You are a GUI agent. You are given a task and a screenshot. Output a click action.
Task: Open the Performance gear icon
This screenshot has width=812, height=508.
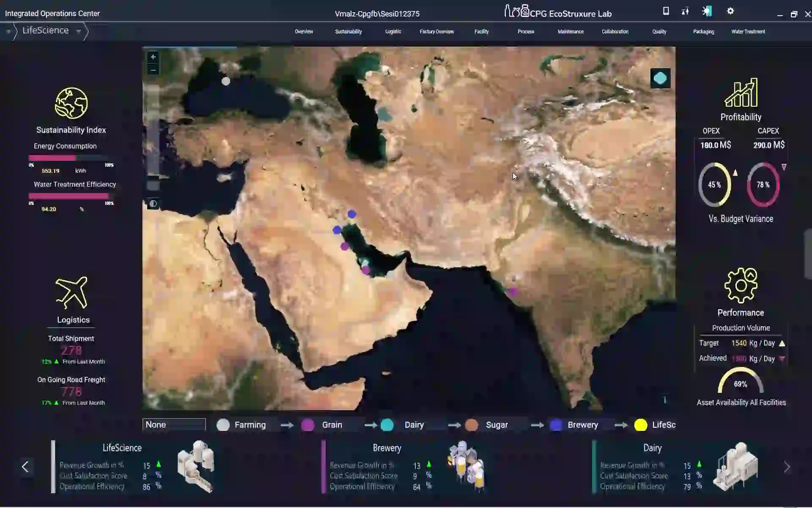[741, 285]
